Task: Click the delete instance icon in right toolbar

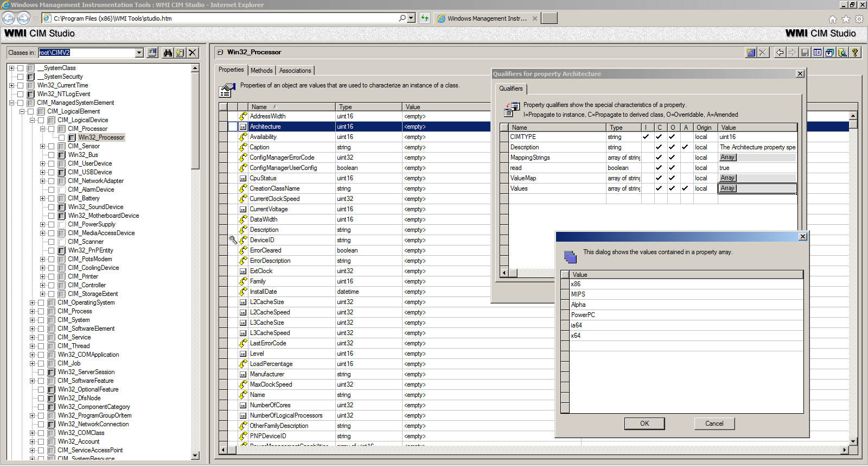Action: point(763,53)
